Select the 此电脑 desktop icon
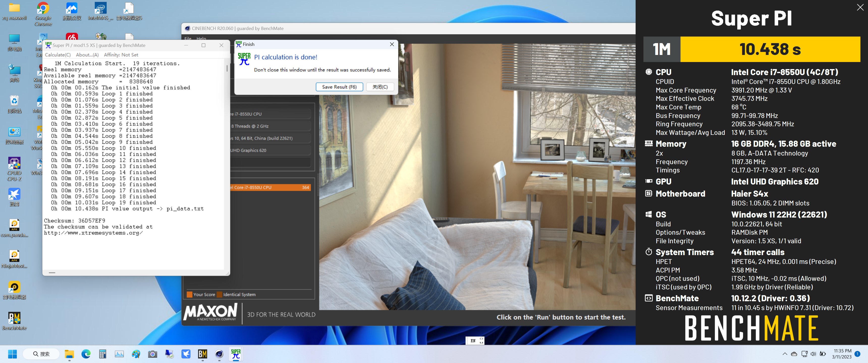868x363 pixels. (14, 43)
